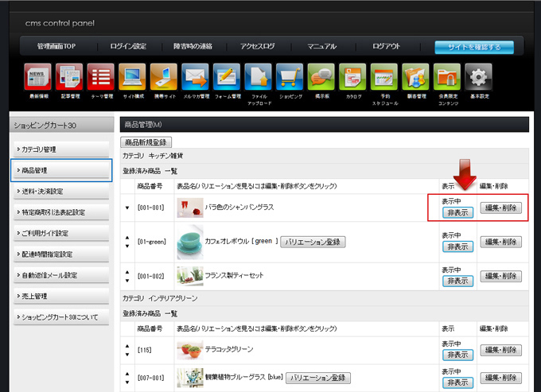Open the 掲示板 bulletin board icon
This screenshot has width=541, height=392.
point(321,78)
